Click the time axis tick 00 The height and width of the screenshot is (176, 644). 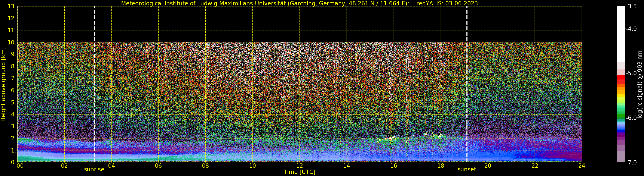click(20, 166)
